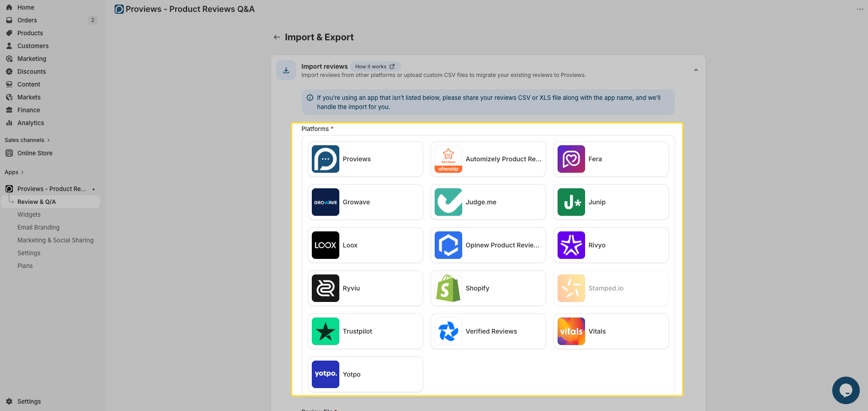The width and height of the screenshot is (868, 411).
Task: Expand the Sales channels section
Action: click(27, 140)
